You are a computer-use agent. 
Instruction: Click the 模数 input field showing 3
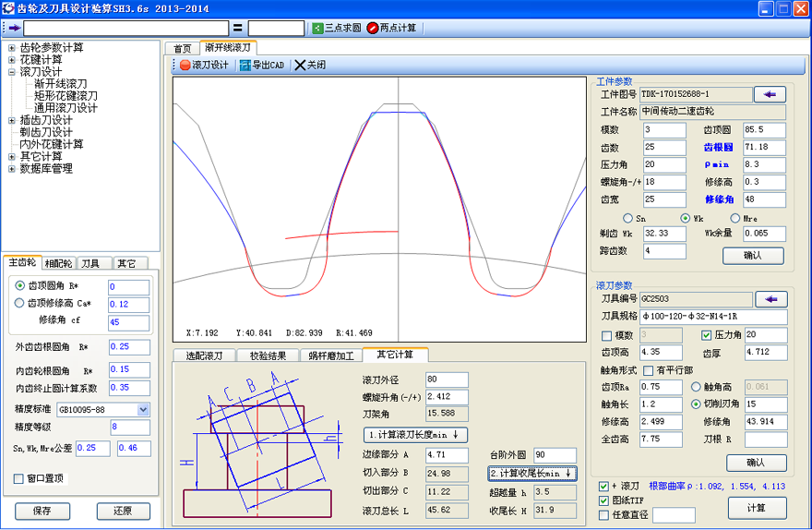coord(664,130)
